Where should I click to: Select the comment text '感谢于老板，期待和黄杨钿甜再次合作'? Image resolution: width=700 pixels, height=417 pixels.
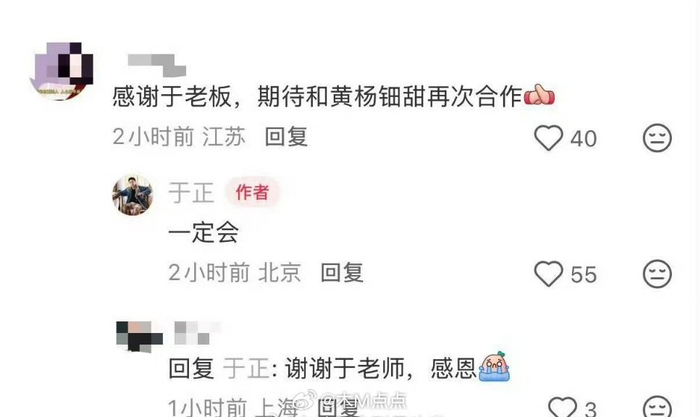317,96
